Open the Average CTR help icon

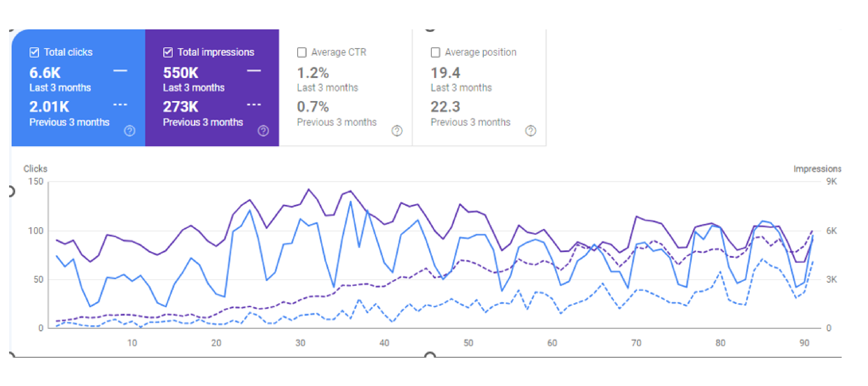pos(397,131)
